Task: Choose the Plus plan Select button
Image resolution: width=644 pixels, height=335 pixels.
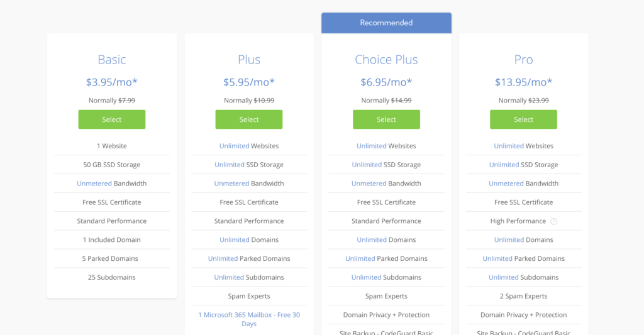Action: click(x=248, y=119)
